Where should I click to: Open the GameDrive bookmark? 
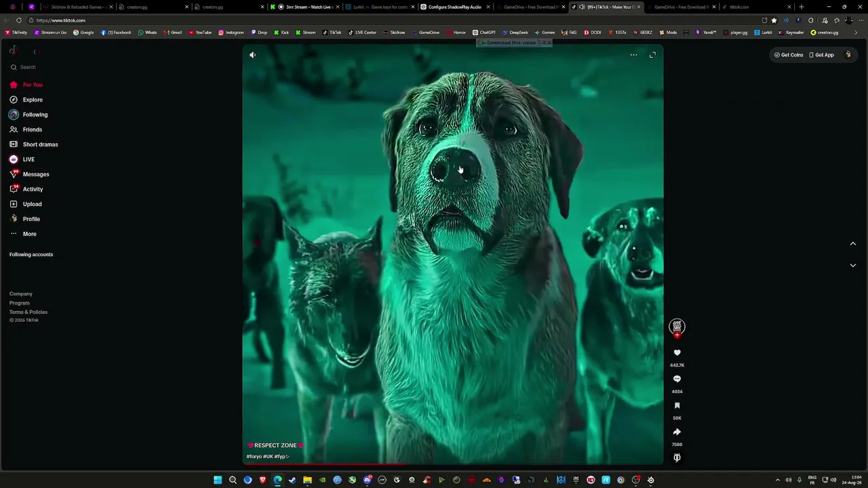click(x=426, y=33)
